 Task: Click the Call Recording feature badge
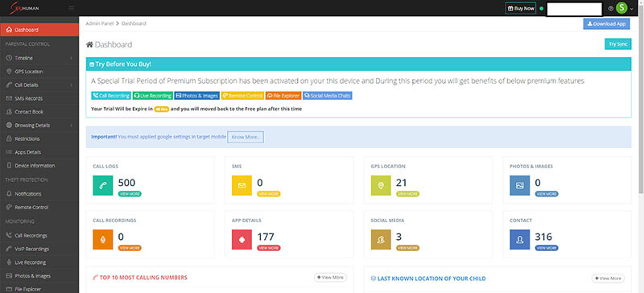111,96
